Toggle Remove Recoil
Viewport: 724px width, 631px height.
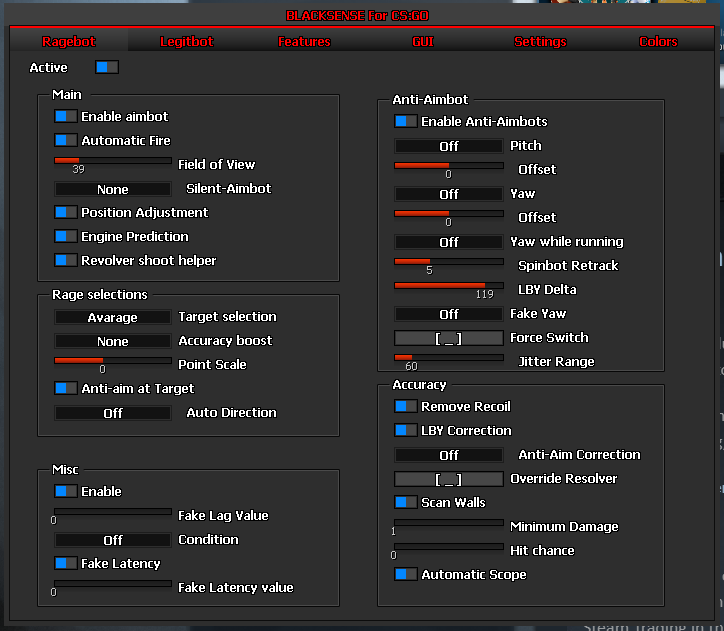click(406, 406)
